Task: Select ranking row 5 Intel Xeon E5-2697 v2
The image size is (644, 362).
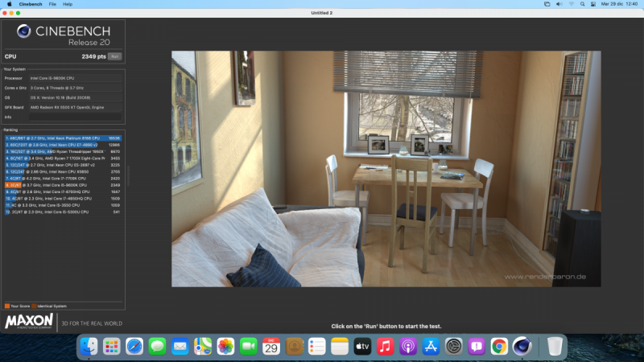Action: pos(63,165)
